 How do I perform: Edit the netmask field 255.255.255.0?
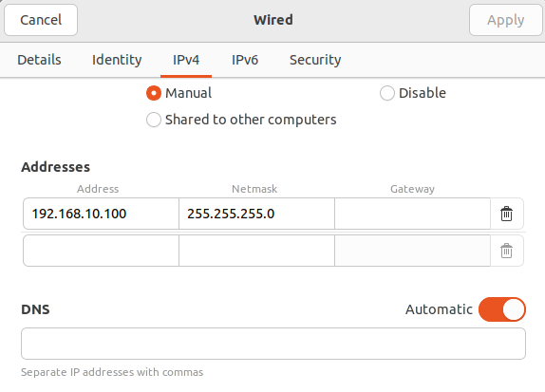click(x=257, y=214)
